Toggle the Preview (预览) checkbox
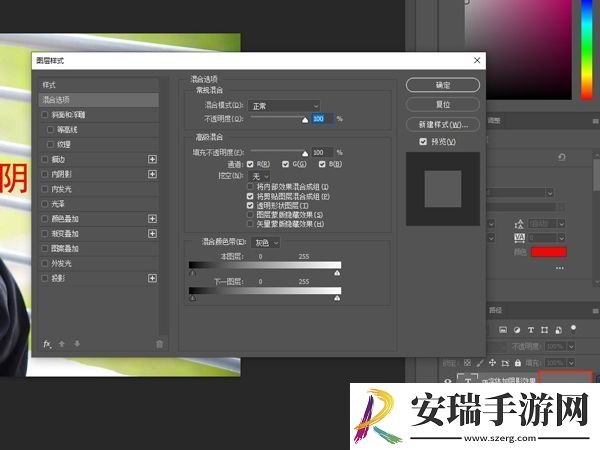The height and width of the screenshot is (450, 600). [x=423, y=142]
